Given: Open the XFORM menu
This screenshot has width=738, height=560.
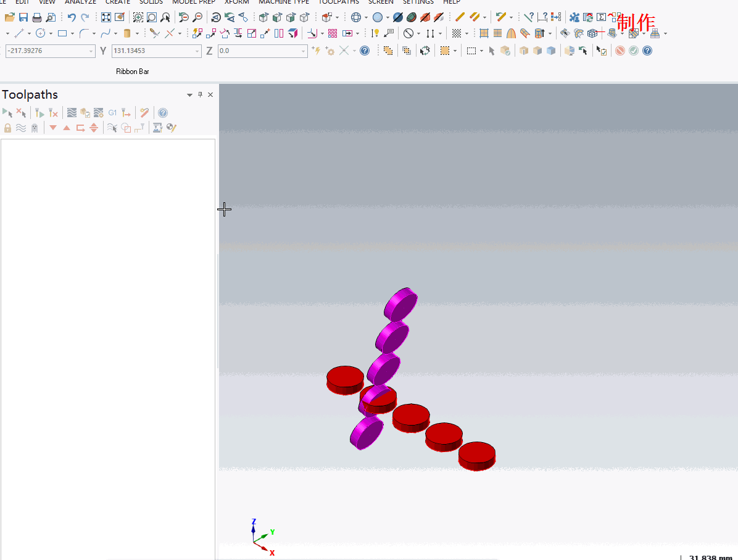Looking at the screenshot, I should [237, 2].
